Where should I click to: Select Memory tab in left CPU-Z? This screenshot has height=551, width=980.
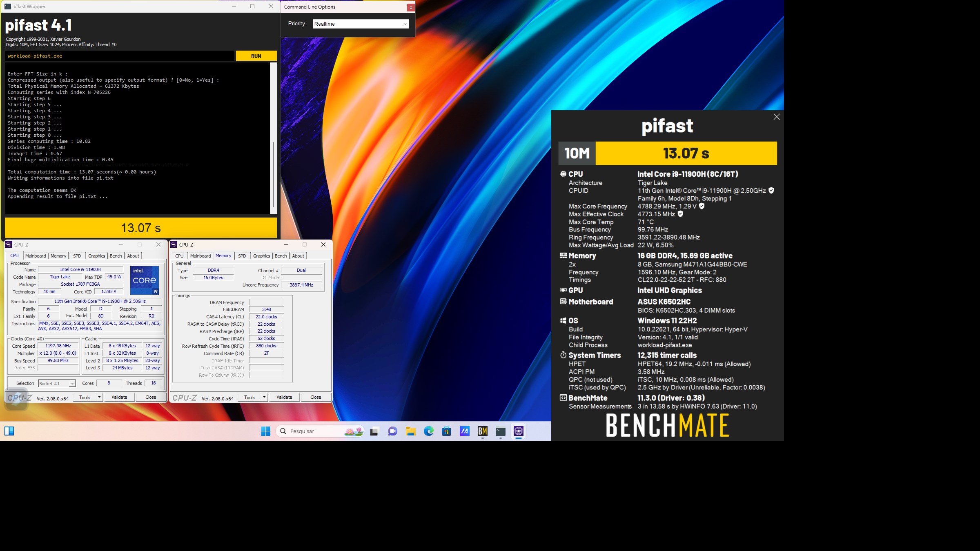pos(58,256)
